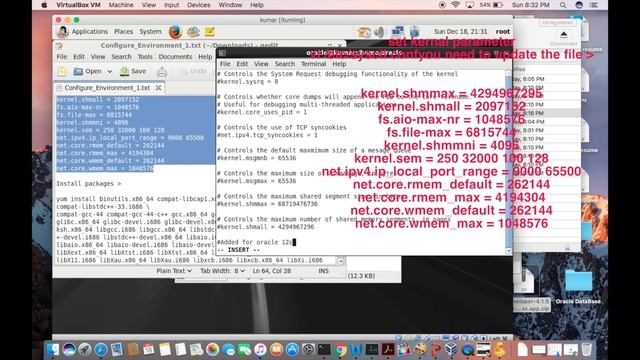The width and height of the screenshot is (640, 360).
Task: Launch Firefox from the GNOME panel
Action: click(x=175, y=31)
